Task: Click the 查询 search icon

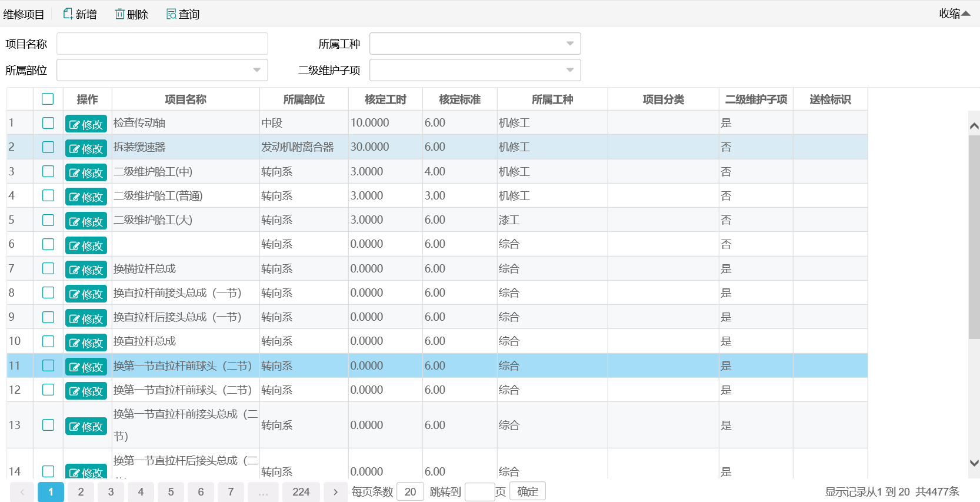Action: click(171, 14)
